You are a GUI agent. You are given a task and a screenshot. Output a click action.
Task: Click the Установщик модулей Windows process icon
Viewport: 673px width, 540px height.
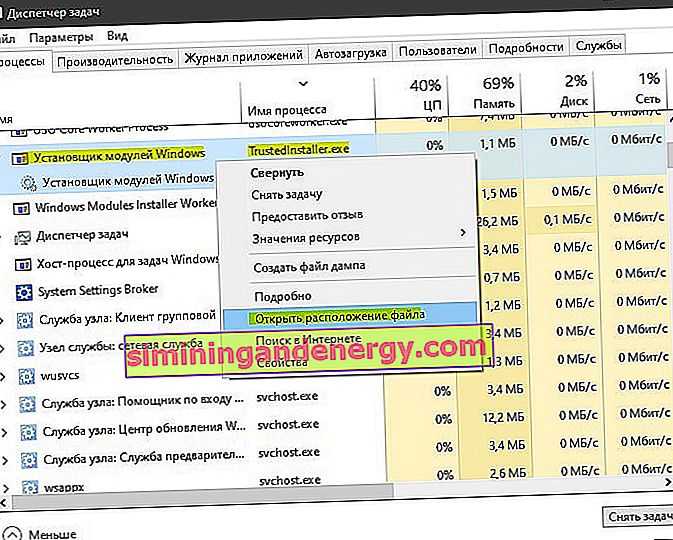pyautogui.click(x=20, y=159)
